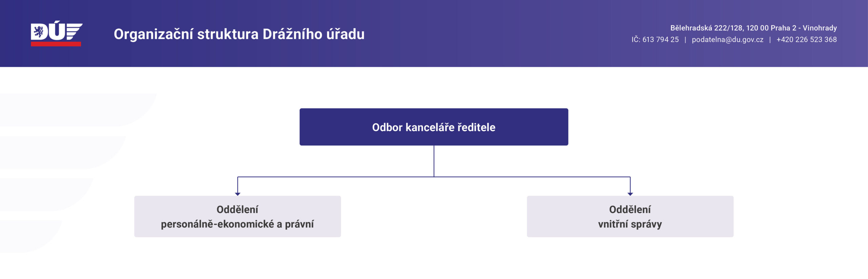Screen dimensions: 868x279
Task: Click the red bar beneath the DÚ logo
Action: coord(56,44)
